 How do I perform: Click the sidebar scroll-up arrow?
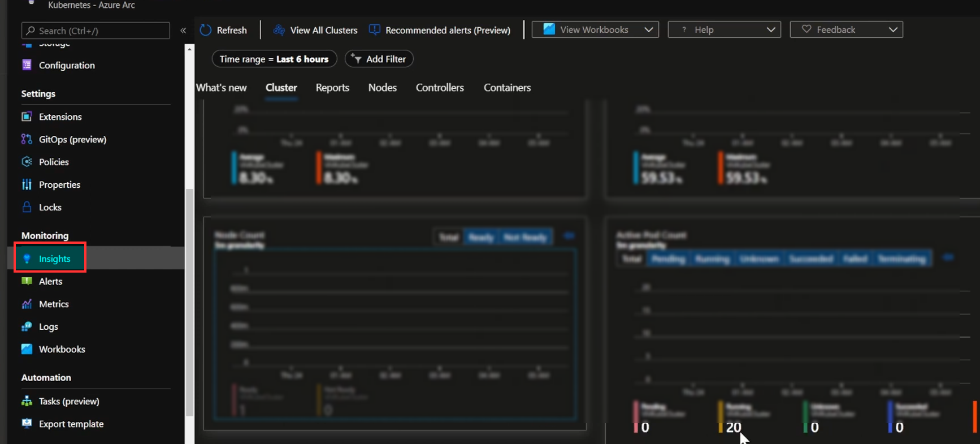coord(189,49)
